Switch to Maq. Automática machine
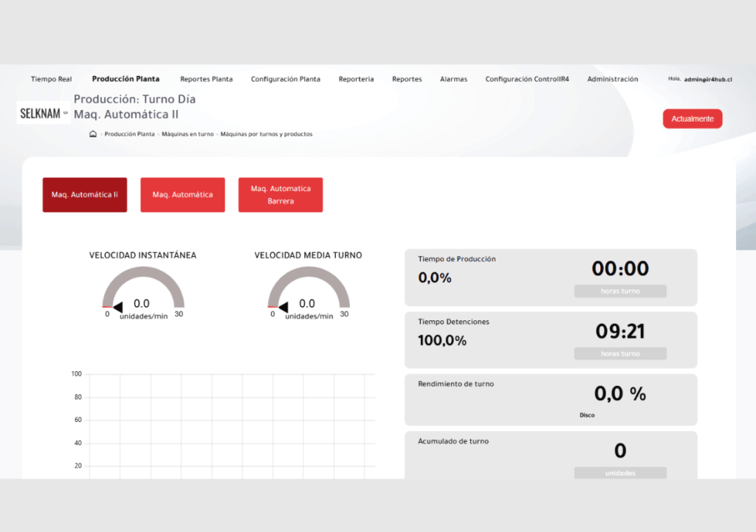Viewport: 756px width, 532px height. (x=182, y=195)
